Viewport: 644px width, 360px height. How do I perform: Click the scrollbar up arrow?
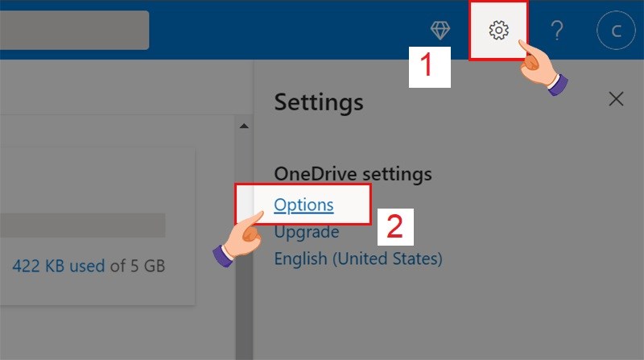pyautogui.click(x=242, y=126)
